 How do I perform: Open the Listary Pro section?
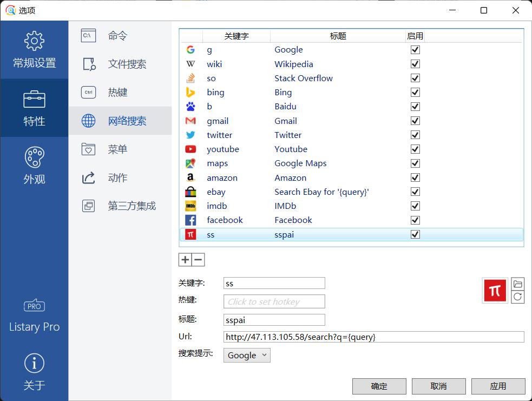[x=34, y=315]
